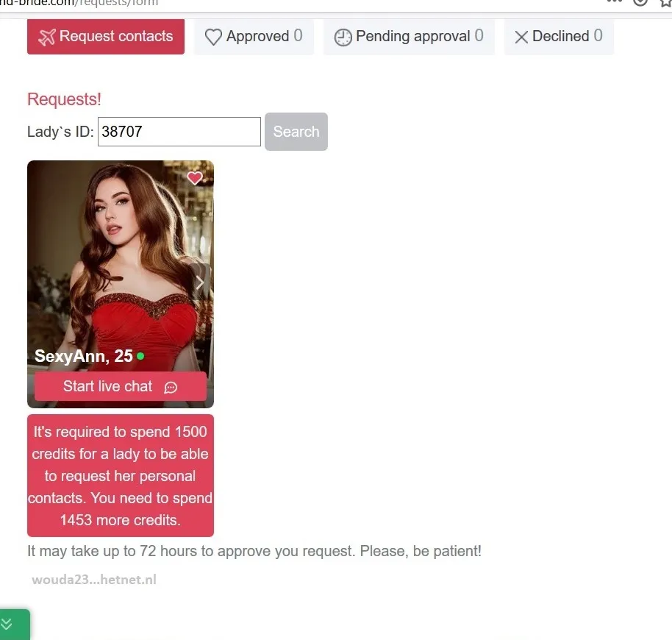Screen dimensions: 672x640
Task: Toggle the favorite heart on SexyAnn's photo
Action: click(195, 177)
